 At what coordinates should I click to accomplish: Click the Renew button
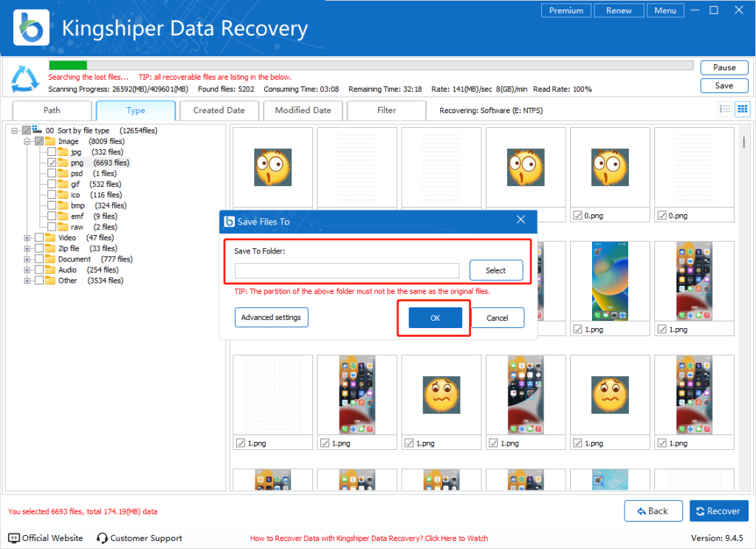tap(619, 10)
